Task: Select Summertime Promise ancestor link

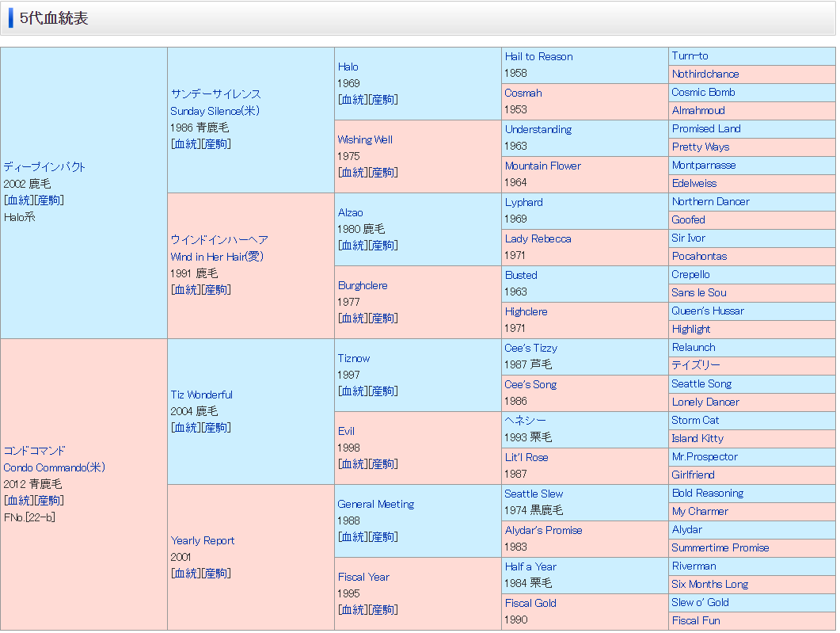Action: (x=720, y=548)
